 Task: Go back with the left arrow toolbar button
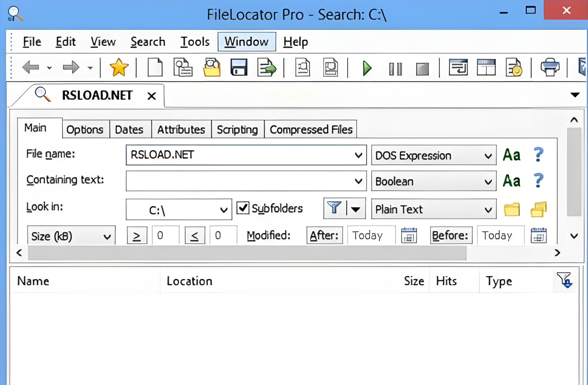[31, 67]
